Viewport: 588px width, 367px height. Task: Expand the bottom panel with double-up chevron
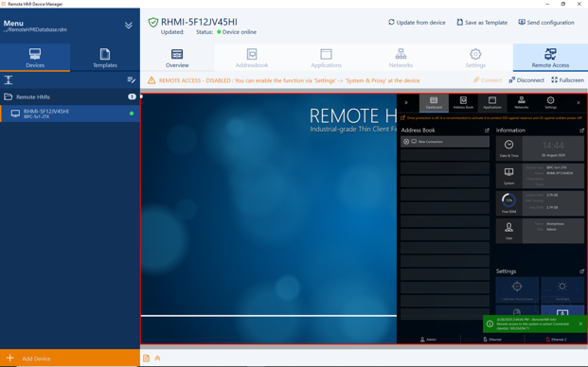(x=157, y=358)
